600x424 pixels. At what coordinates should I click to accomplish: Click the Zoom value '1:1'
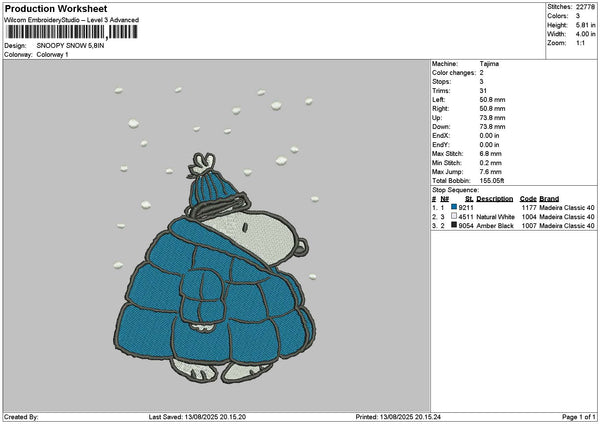click(580, 43)
